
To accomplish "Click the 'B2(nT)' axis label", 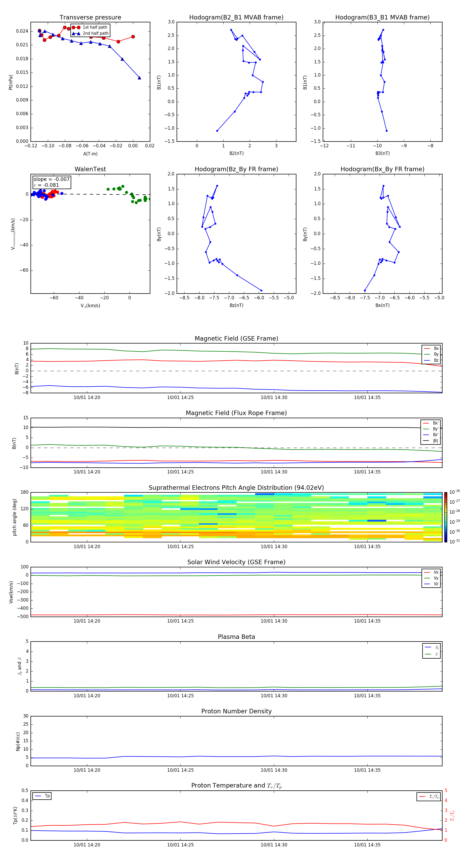I will pyautogui.click(x=236, y=153).
